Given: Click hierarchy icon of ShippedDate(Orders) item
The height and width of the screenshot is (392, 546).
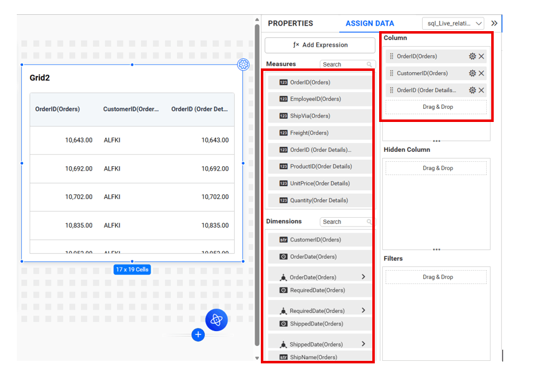Looking at the screenshot, I should coord(283,344).
